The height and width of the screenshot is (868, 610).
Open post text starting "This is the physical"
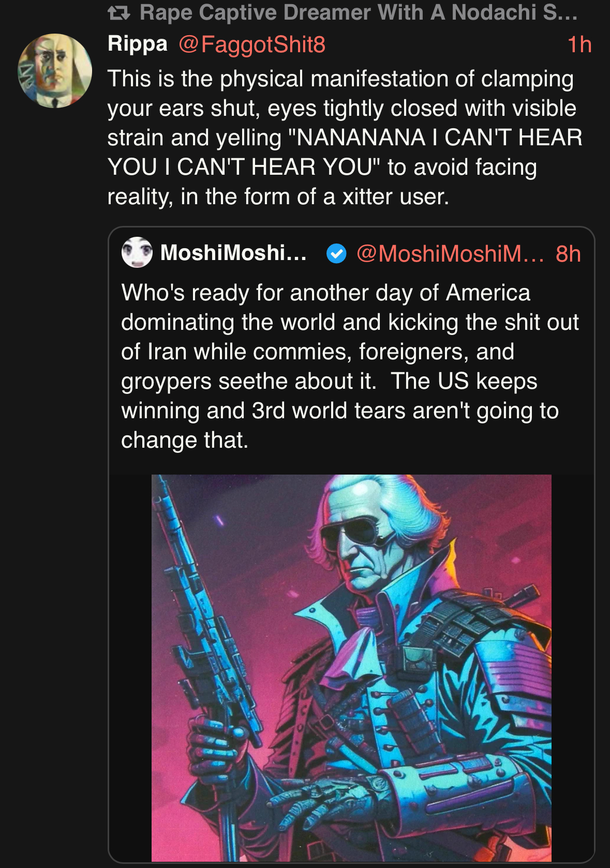pos(340,79)
